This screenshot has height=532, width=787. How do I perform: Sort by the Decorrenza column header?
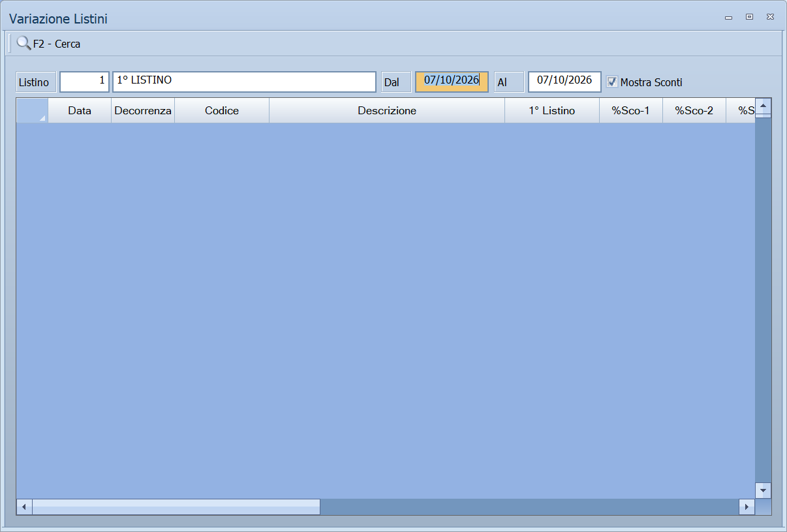(x=143, y=110)
